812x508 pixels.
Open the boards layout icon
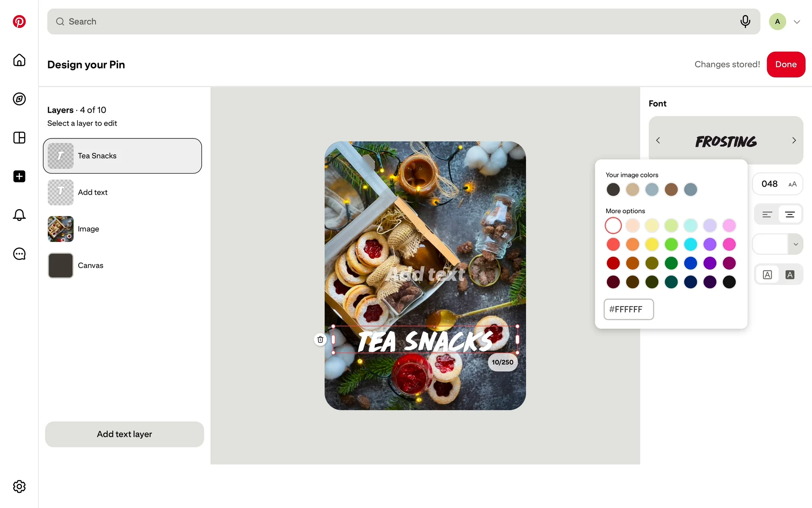[19, 138]
